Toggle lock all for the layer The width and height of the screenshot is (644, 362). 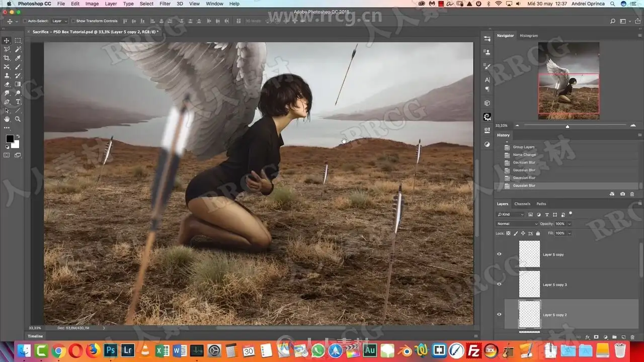coord(538,233)
